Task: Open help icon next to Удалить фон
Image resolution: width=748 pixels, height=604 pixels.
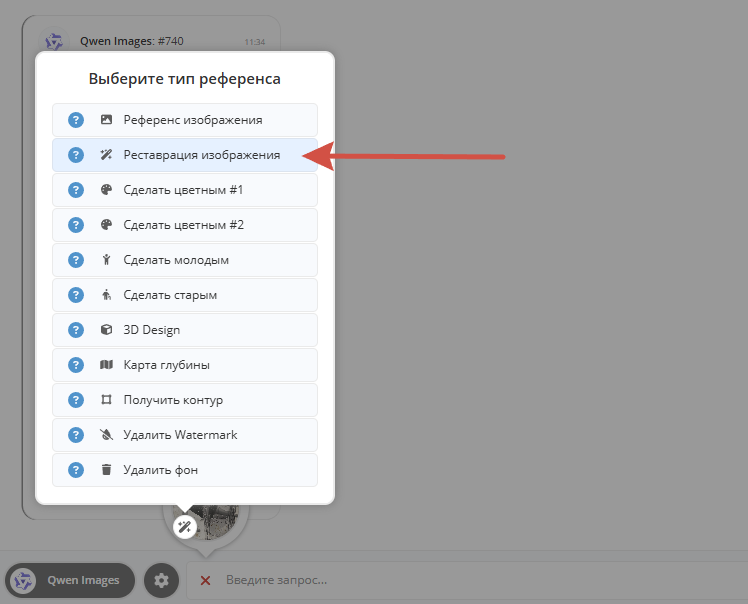Action: tap(76, 470)
